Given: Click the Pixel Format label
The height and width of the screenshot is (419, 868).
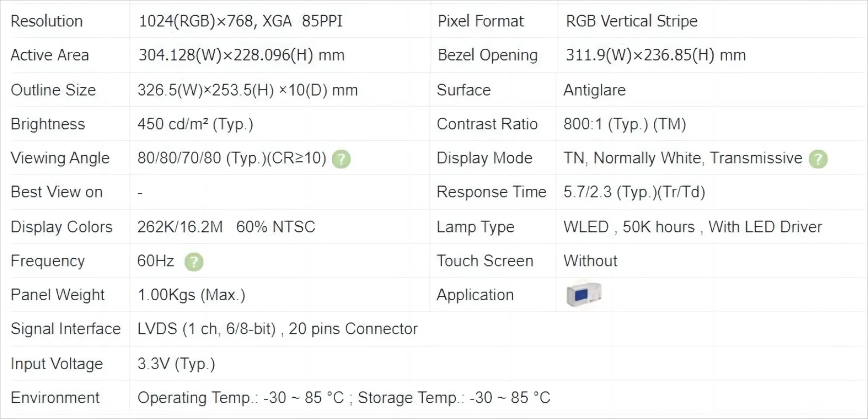Looking at the screenshot, I should [x=480, y=21].
